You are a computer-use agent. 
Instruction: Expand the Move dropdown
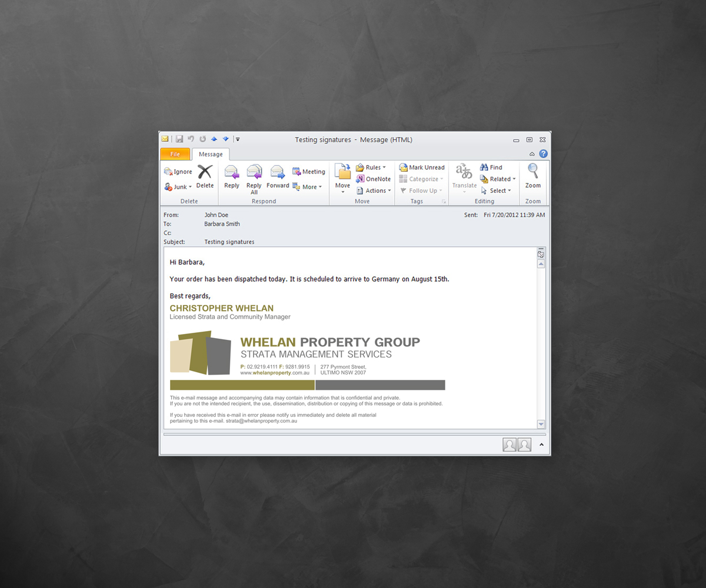(x=342, y=179)
